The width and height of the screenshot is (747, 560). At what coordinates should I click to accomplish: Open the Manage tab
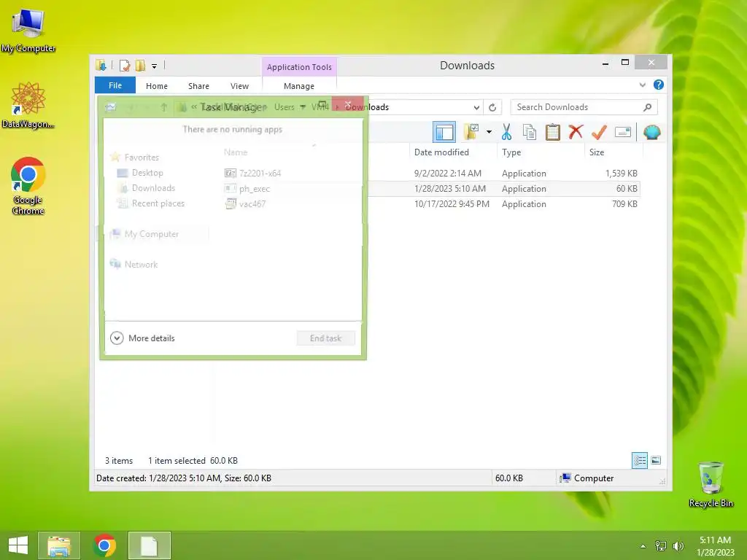pos(298,86)
